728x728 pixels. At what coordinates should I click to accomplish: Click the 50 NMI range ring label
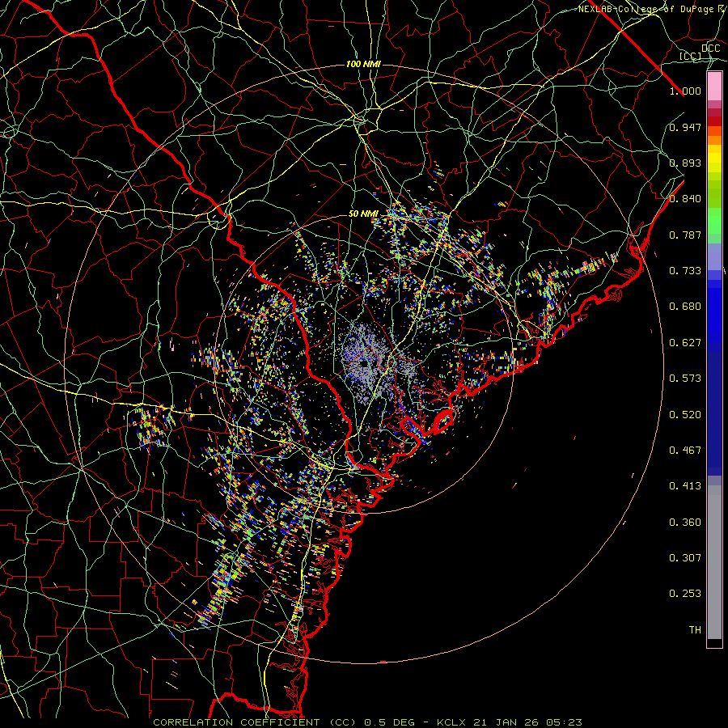point(363,214)
